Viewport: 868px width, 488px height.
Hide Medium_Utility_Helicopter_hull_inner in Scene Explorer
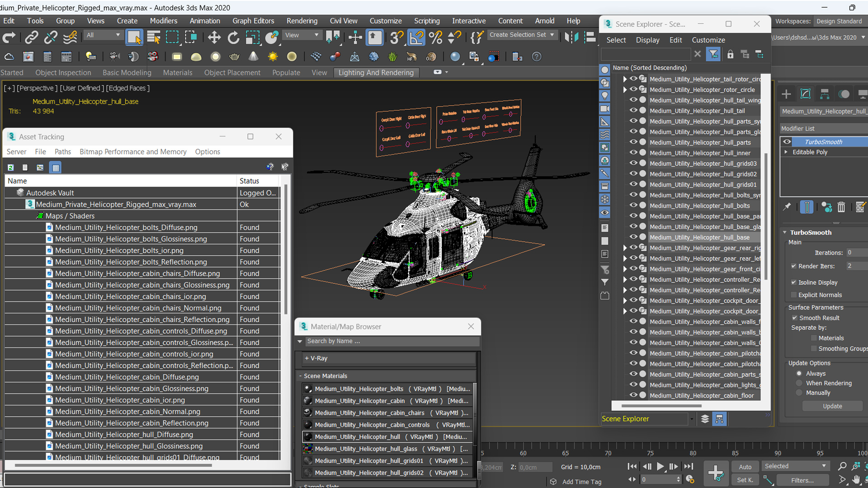(633, 152)
